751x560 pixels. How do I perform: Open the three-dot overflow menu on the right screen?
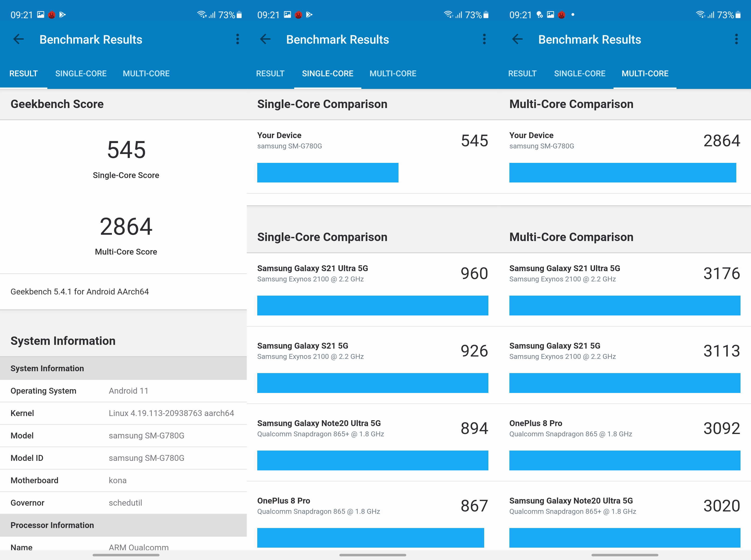(x=736, y=39)
